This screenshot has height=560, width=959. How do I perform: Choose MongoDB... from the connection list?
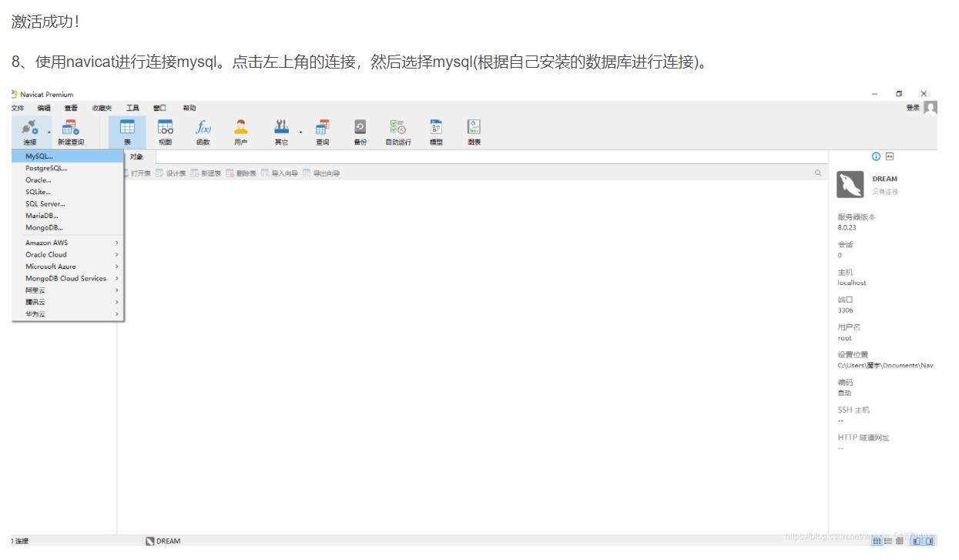[x=68, y=227]
